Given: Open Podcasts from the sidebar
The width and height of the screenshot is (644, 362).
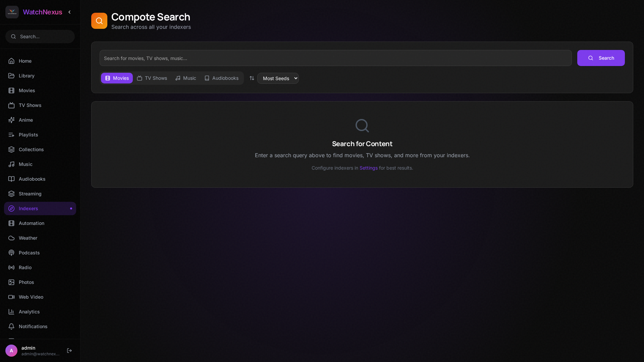Looking at the screenshot, I should pyautogui.click(x=29, y=253).
